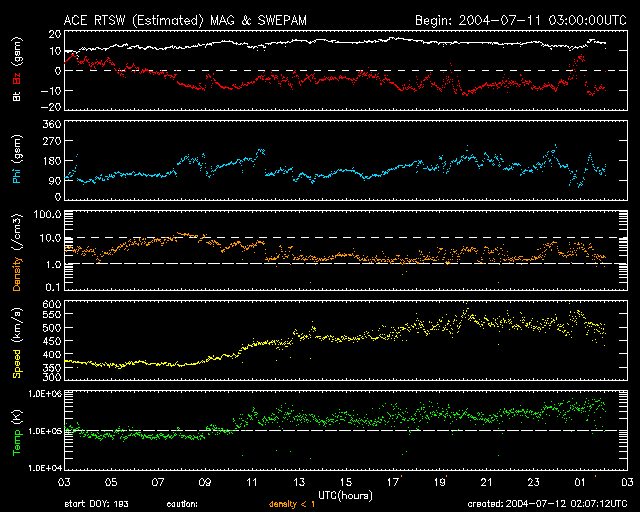The height and width of the screenshot is (512, 640).
Task: Click the "500" tick on Speed axis
Action: (52, 328)
